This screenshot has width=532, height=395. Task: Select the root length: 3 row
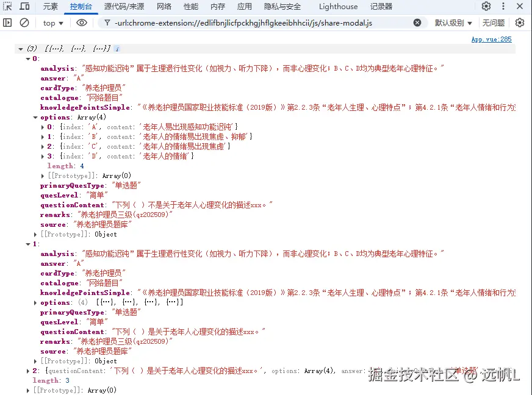tap(51, 381)
